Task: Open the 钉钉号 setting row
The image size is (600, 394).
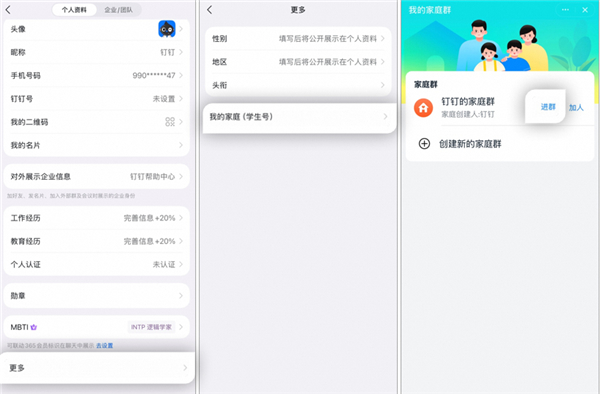Action: click(x=96, y=99)
